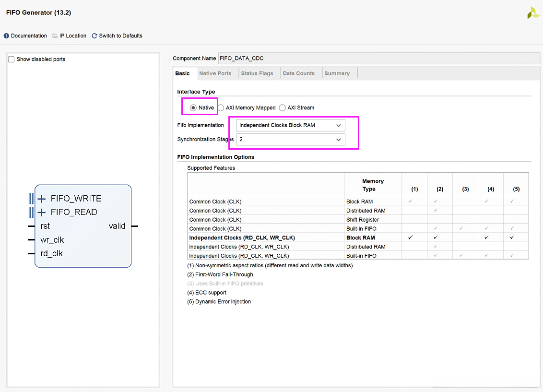Click the Documentation info icon

pos(6,36)
